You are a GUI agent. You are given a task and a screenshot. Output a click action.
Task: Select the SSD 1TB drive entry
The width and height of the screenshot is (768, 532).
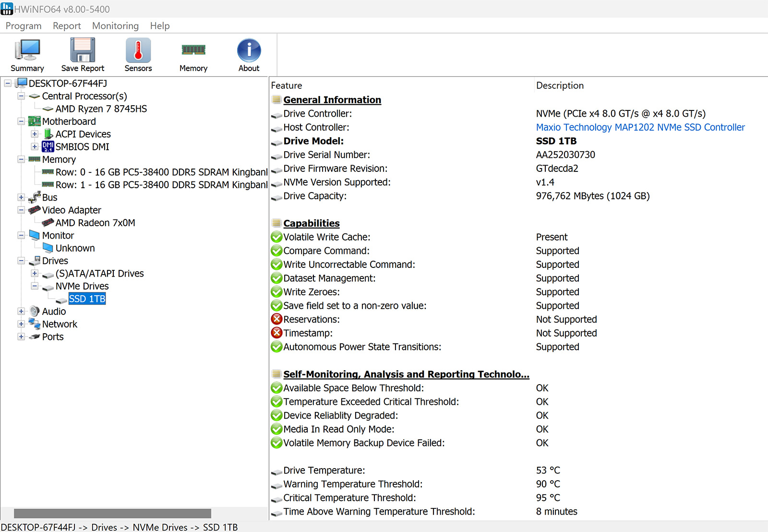point(87,299)
